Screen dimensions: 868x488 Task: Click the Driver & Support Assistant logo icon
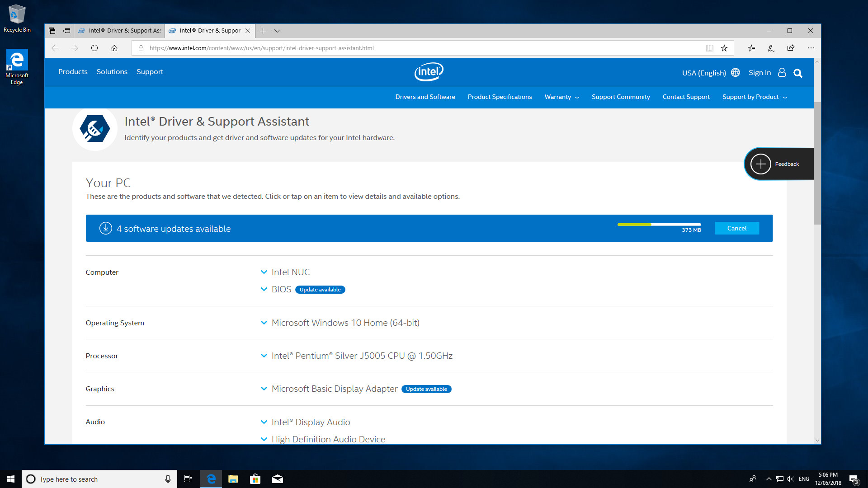click(x=95, y=129)
